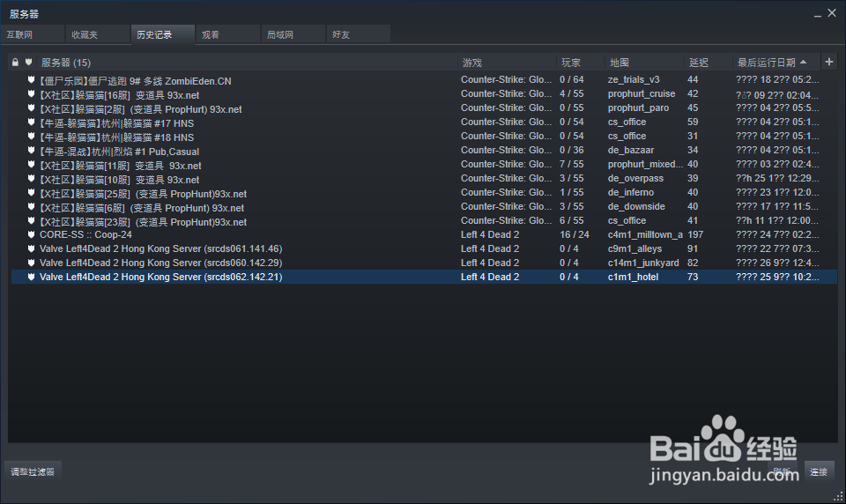Toggle sort order on 最后运行日期 header
Viewport: 846px width, 504px height.
pyautogui.click(x=776, y=63)
